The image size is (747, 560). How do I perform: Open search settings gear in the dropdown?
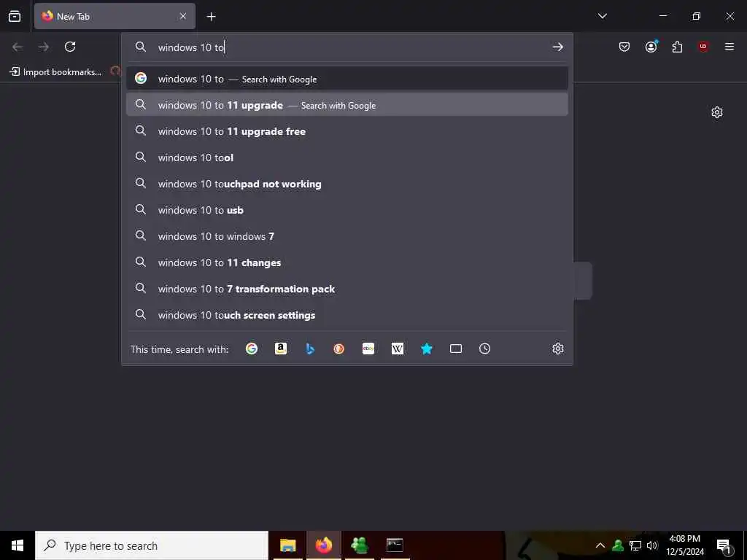[558, 349]
